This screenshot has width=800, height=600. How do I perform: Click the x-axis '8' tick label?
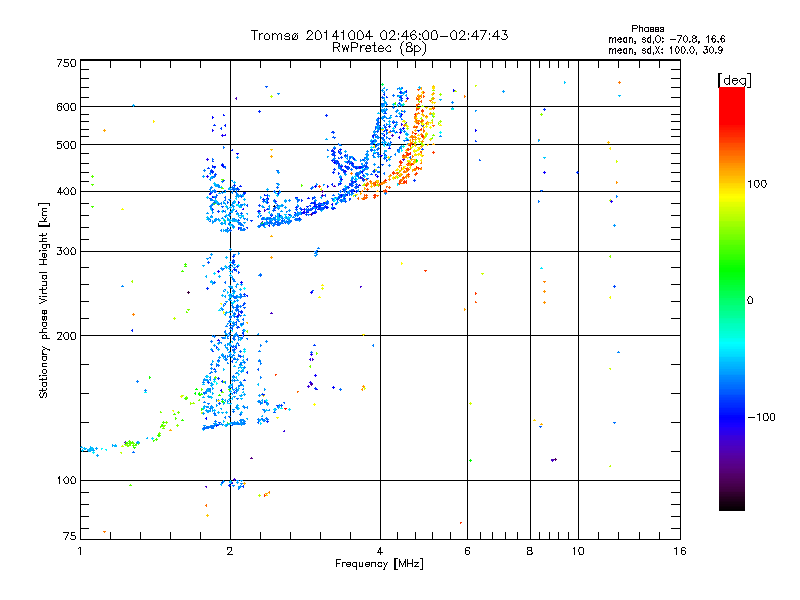530,551
